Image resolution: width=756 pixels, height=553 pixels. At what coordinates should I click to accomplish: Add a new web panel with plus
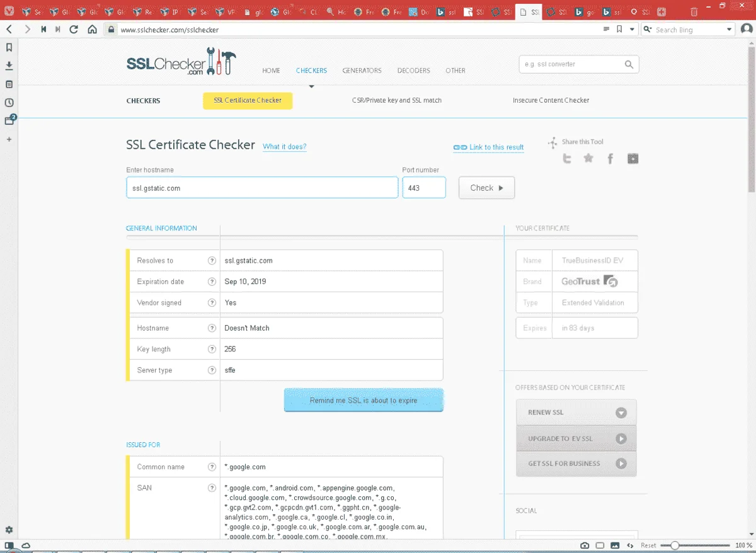tap(9, 139)
